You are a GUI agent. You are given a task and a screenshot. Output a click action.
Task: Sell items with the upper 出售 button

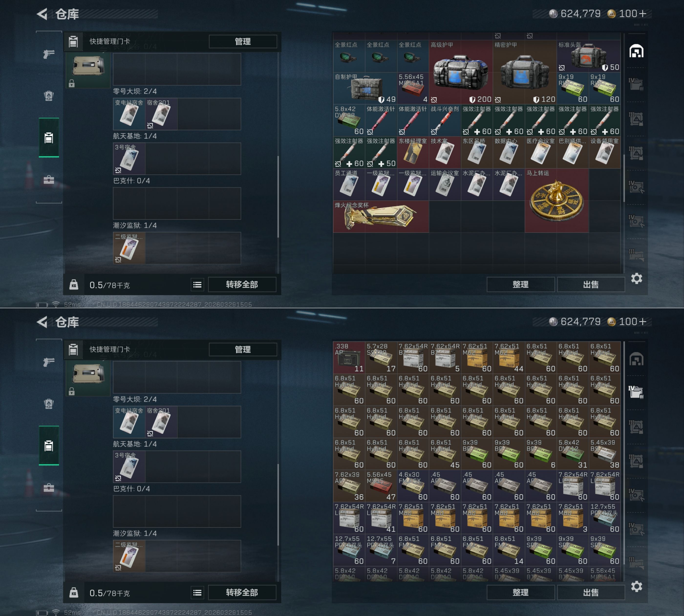tap(591, 284)
